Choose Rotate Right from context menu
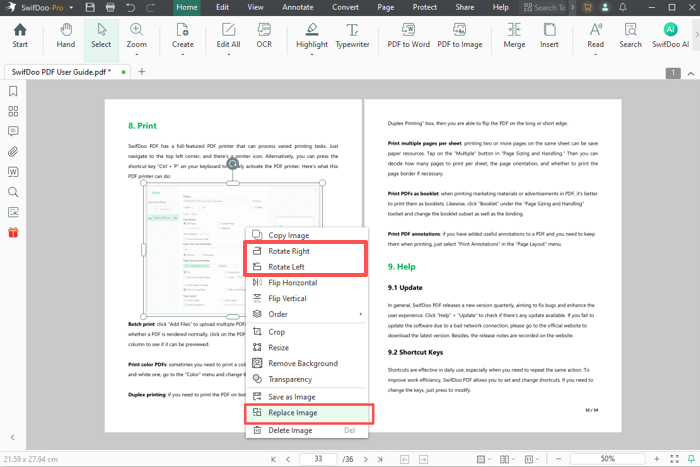700x467 pixels. (307, 251)
